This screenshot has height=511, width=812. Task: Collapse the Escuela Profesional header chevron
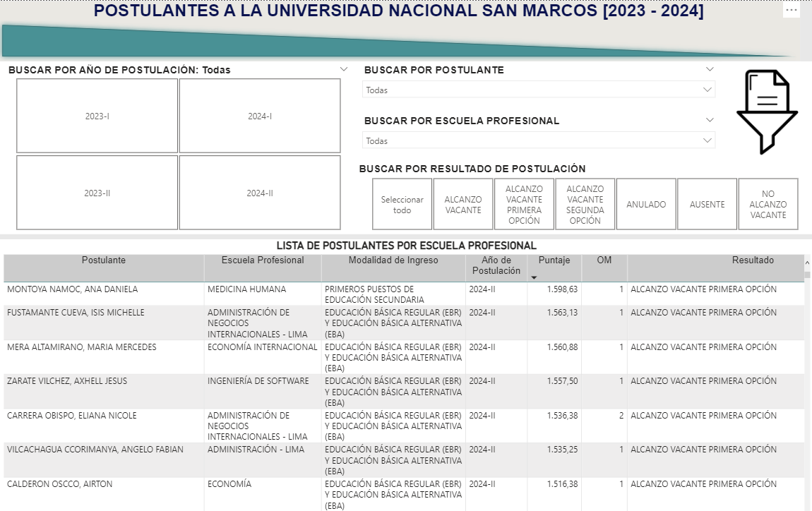pyautogui.click(x=710, y=120)
